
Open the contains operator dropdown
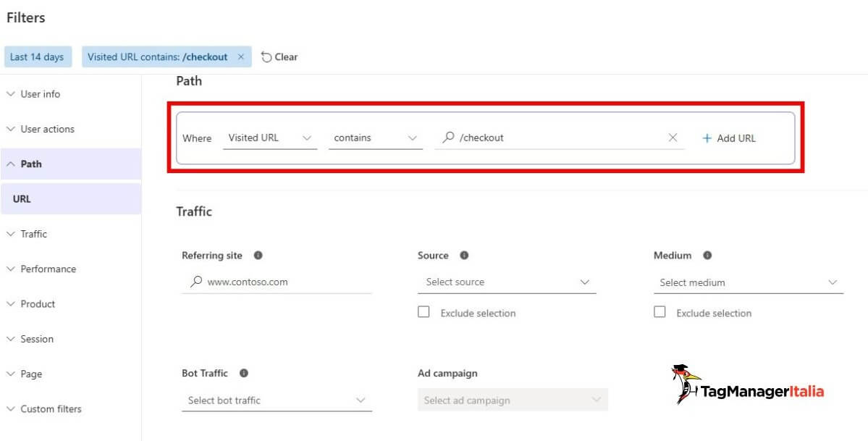(x=413, y=137)
